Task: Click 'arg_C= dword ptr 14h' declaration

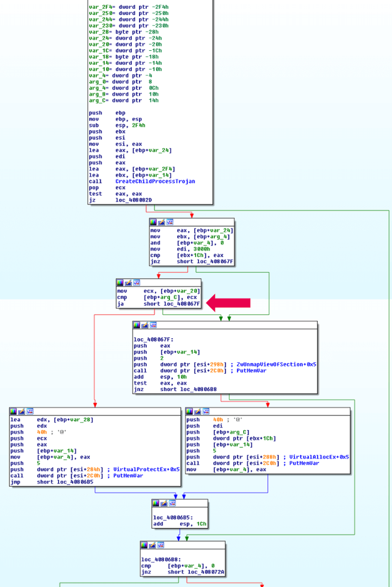Action: click(123, 100)
